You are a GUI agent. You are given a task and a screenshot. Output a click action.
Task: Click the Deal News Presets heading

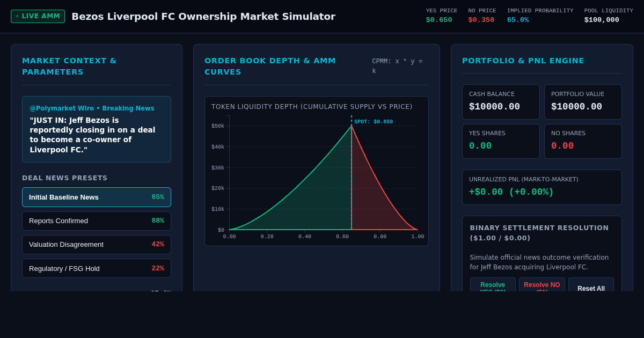65,178
